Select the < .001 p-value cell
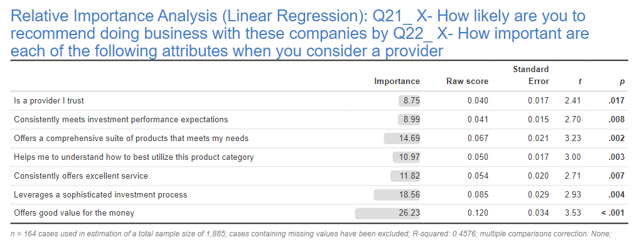Screen dimensions: 644x247 click(613, 213)
